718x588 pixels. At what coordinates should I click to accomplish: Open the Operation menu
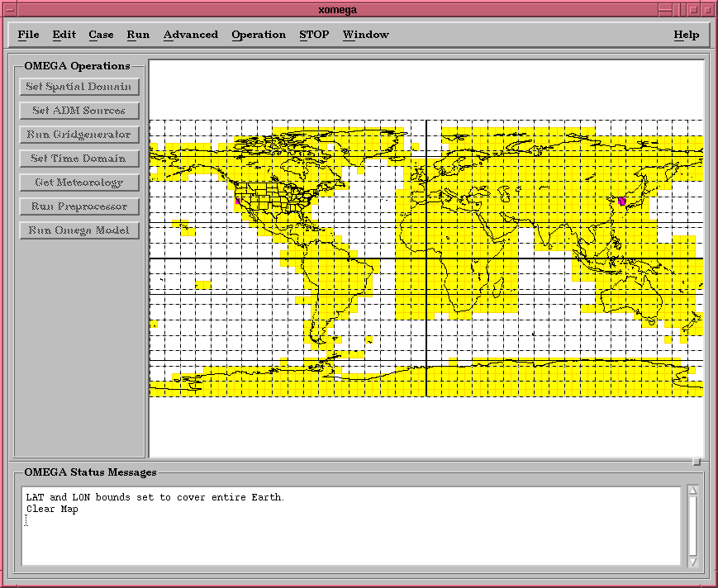coord(258,35)
